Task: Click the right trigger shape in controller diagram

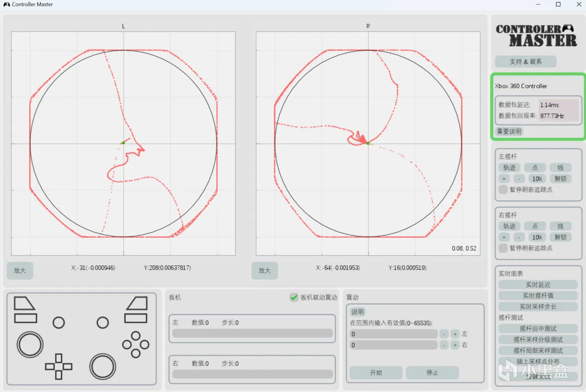Action: point(137,303)
